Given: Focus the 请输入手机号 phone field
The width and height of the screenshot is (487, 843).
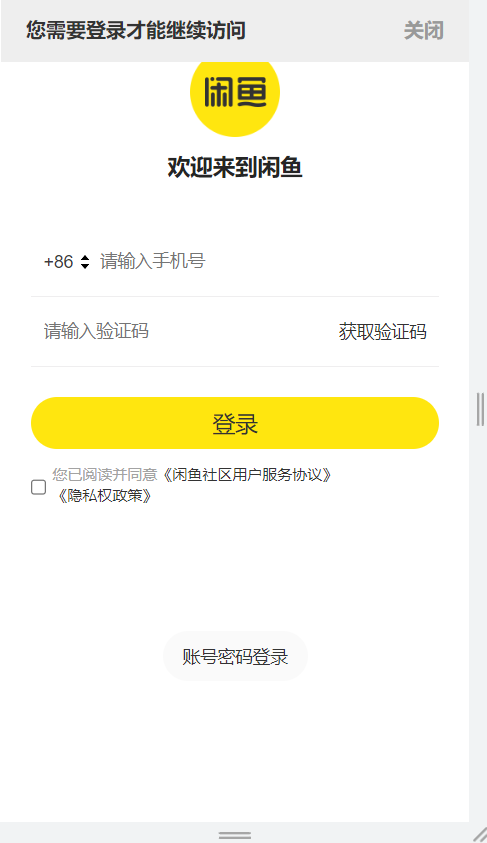Looking at the screenshot, I should point(268,261).
